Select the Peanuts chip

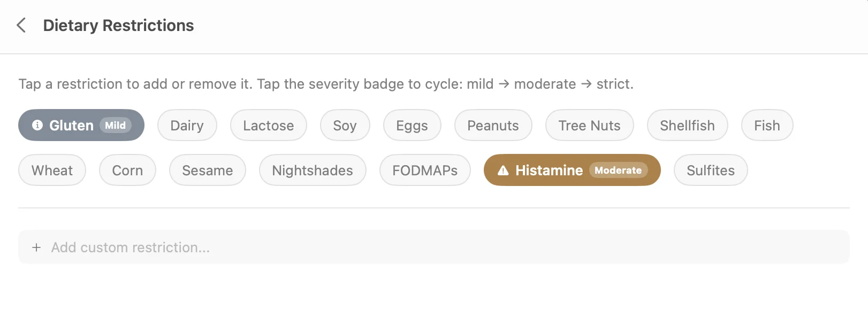pyautogui.click(x=492, y=125)
